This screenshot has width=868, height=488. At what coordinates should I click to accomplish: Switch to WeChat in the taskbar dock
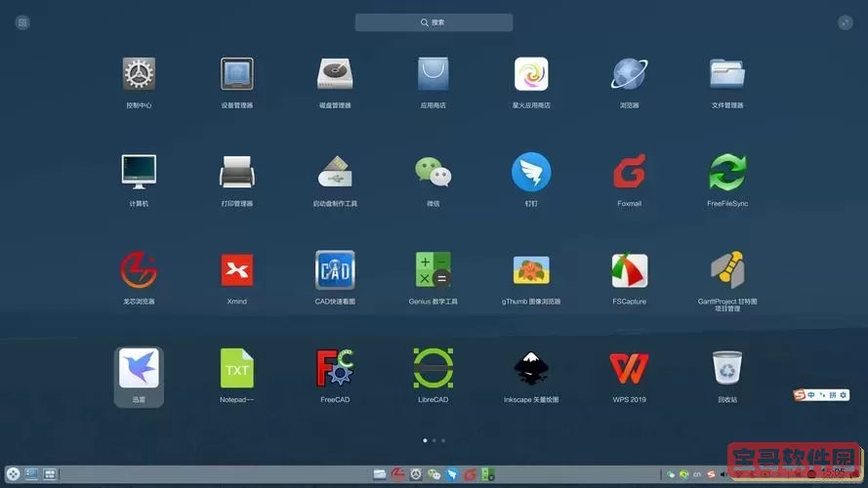coord(434,474)
